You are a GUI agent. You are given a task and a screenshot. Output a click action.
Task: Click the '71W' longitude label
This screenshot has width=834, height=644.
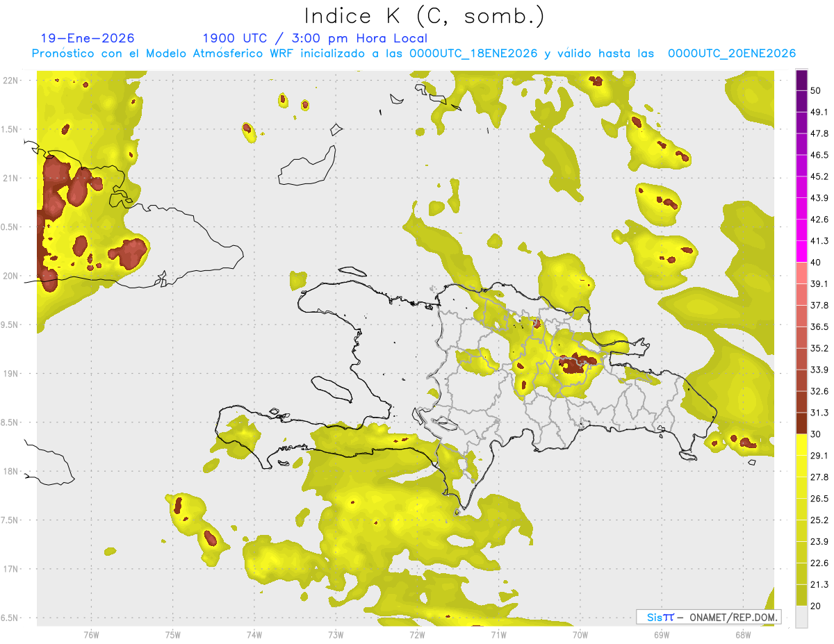(498, 634)
